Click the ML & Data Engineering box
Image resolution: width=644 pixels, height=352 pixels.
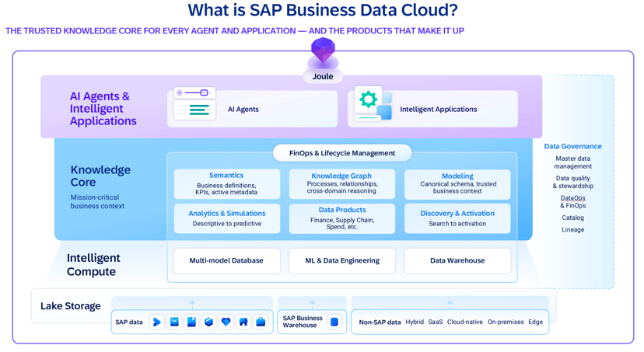point(342,260)
